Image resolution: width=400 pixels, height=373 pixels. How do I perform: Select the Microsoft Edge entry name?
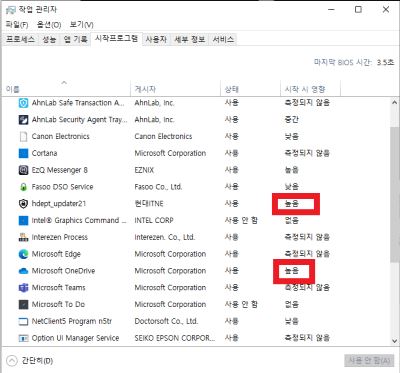pyautogui.click(x=56, y=254)
